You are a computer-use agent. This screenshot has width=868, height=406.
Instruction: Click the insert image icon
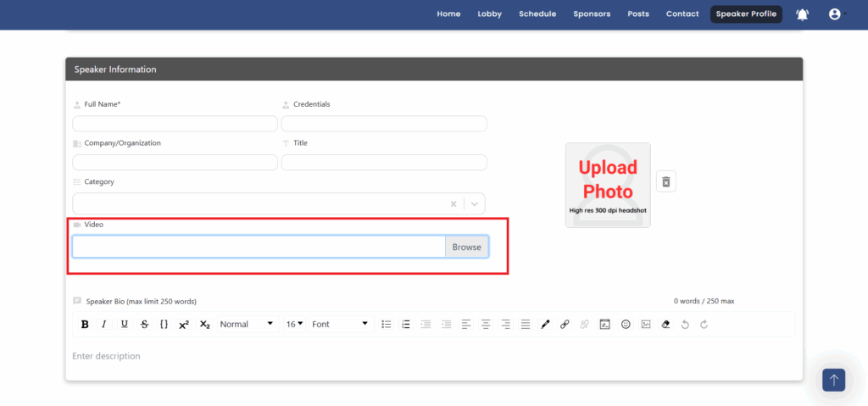click(x=646, y=325)
